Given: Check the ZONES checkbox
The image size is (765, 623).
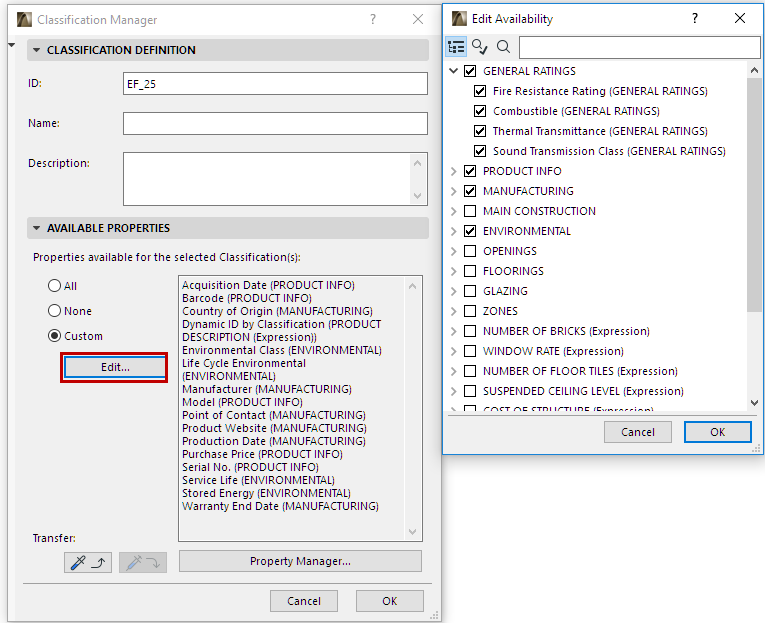Looking at the screenshot, I should click(x=470, y=311).
